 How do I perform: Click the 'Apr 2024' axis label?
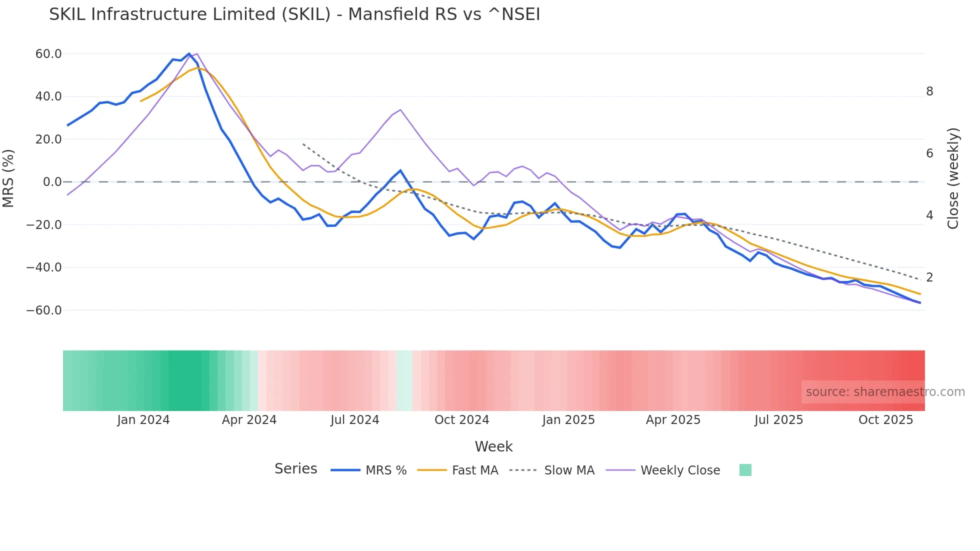point(249,420)
